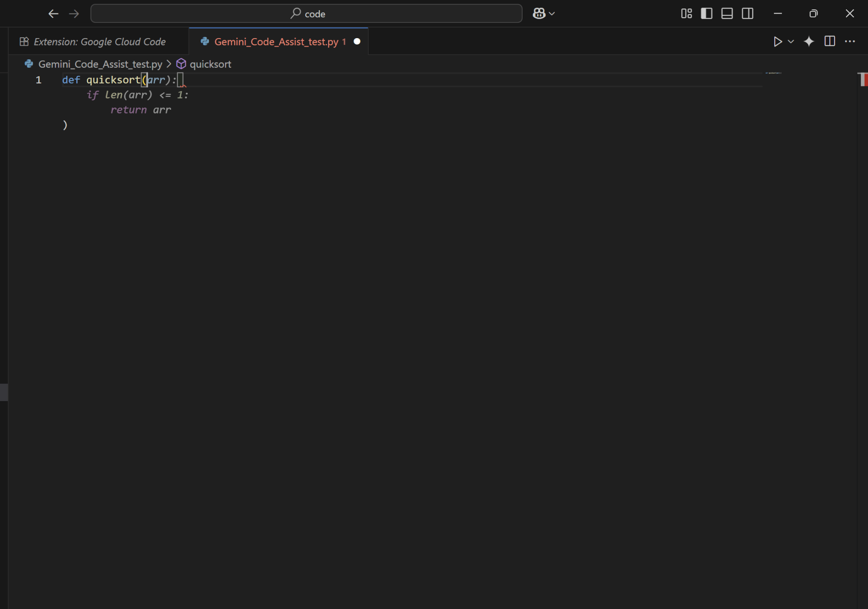The height and width of the screenshot is (609, 868).
Task: Split the editor to the right
Action: [830, 42]
